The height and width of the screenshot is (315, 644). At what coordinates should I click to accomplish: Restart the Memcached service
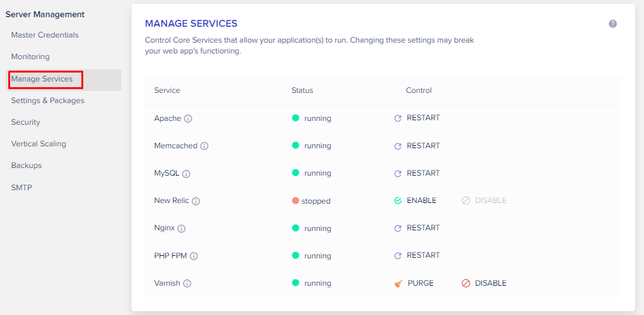[x=417, y=146]
